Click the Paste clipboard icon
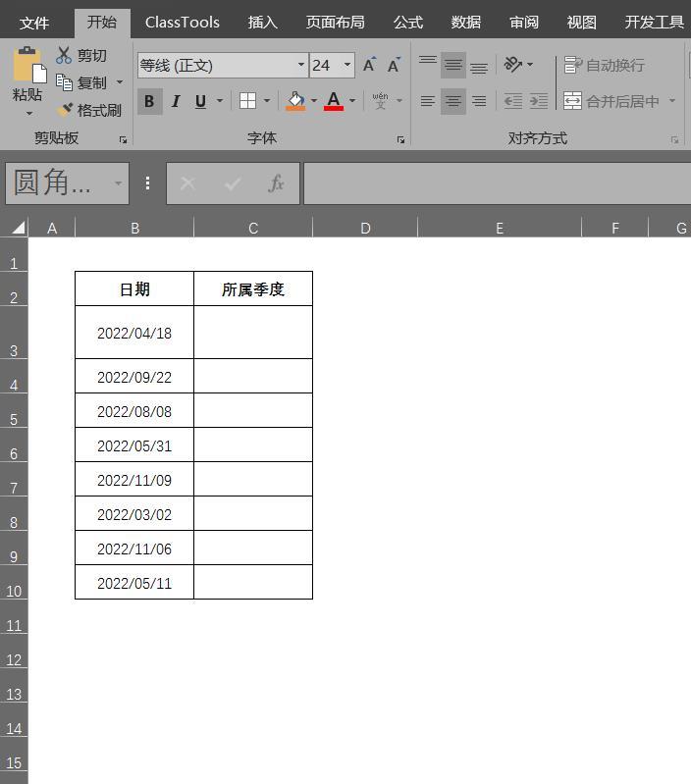 (x=29, y=65)
